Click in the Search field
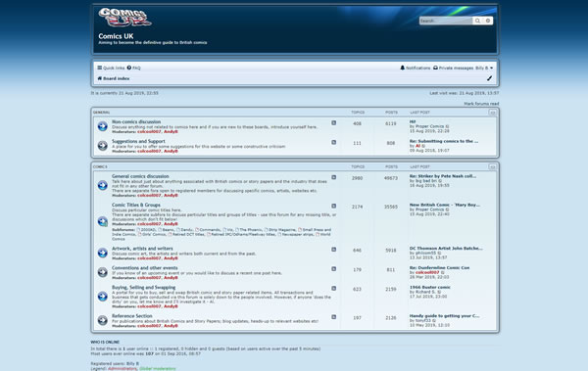The height and width of the screenshot is (371, 588). [x=446, y=21]
